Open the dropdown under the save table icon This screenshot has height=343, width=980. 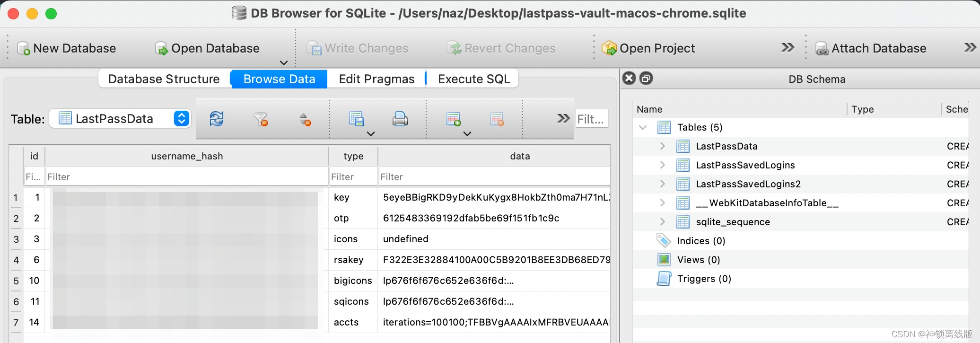coord(371,134)
